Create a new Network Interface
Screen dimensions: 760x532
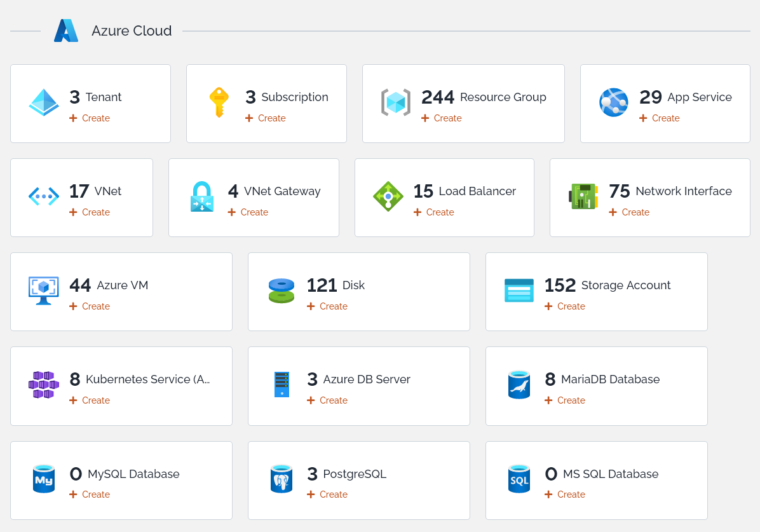coord(629,212)
